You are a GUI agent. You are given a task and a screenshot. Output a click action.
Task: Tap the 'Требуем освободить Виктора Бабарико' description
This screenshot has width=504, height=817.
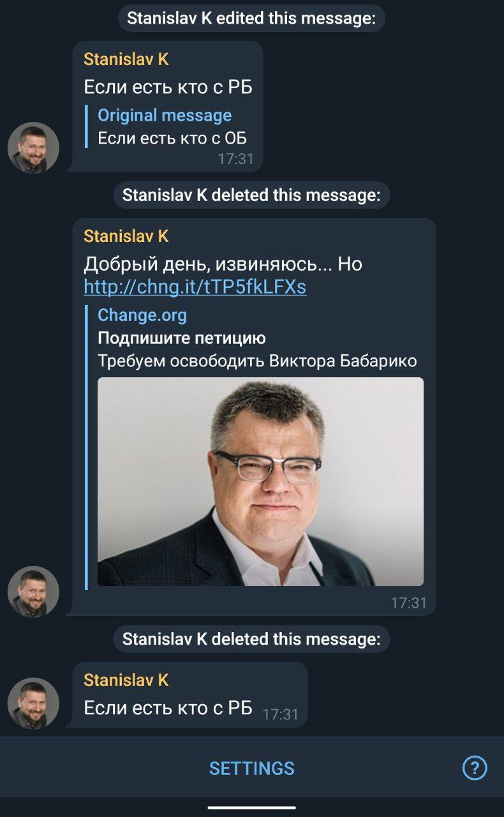pyautogui.click(x=257, y=361)
